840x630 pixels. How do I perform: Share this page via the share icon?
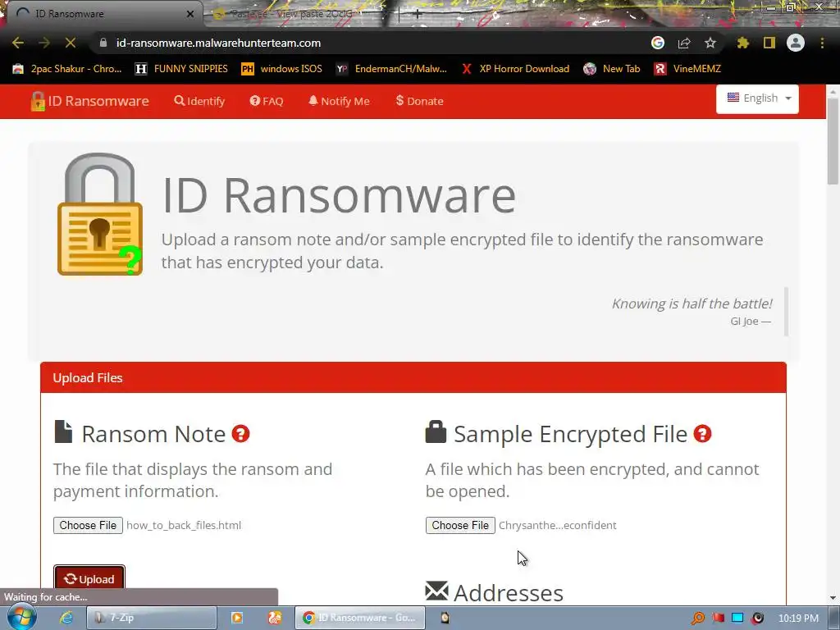(684, 43)
